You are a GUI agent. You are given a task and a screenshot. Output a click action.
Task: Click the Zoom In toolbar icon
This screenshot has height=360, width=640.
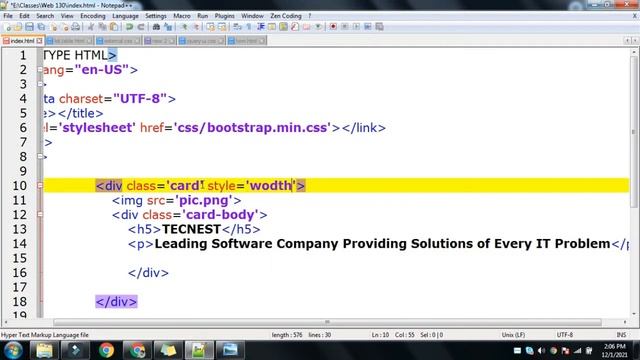[x=184, y=27]
